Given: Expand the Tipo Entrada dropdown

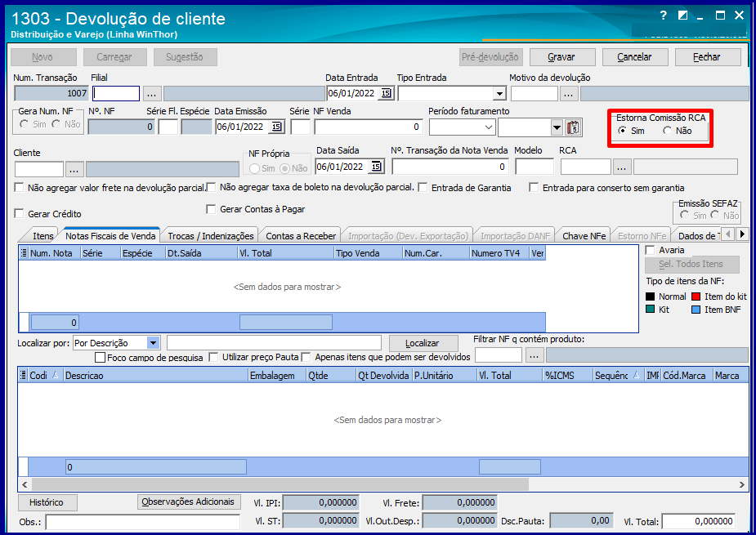Looking at the screenshot, I should pyautogui.click(x=499, y=93).
